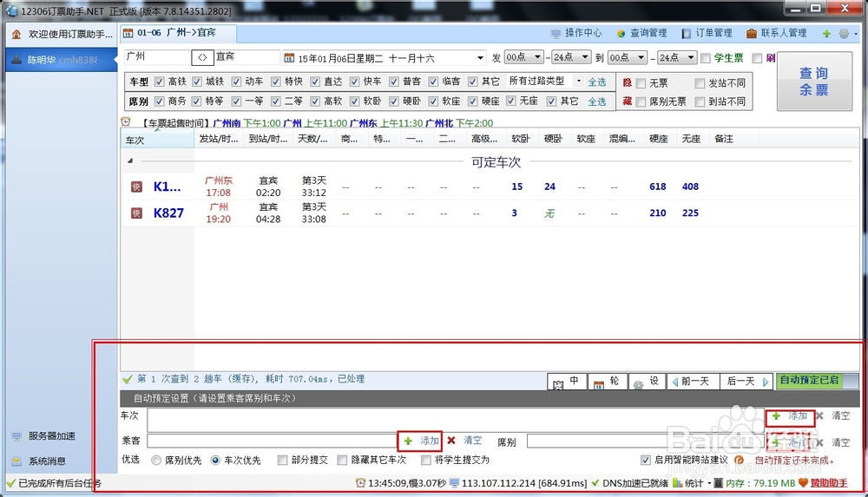Go to 前一天 previous day

click(693, 382)
